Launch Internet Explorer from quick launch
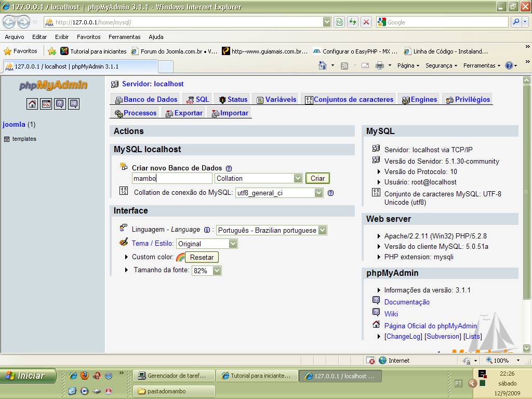This screenshot has width=532, height=399. pos(73,376)
